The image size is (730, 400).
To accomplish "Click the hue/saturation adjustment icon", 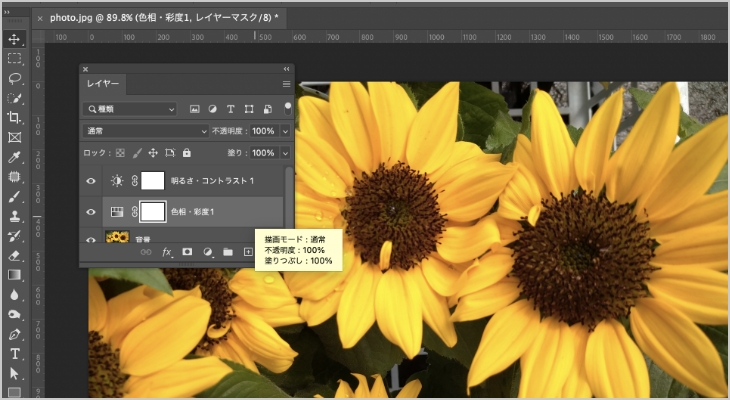I will 117,212.
